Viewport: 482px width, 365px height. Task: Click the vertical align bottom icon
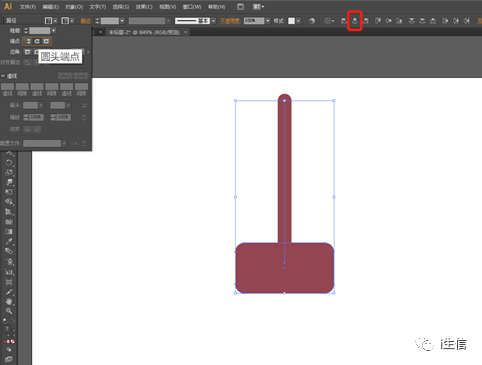point(399,21)
